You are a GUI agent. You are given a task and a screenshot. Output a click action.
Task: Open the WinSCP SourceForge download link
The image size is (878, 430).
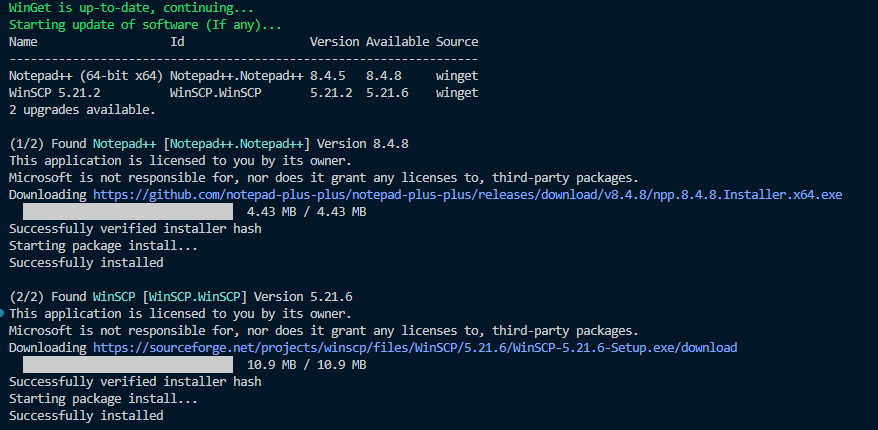415,348
